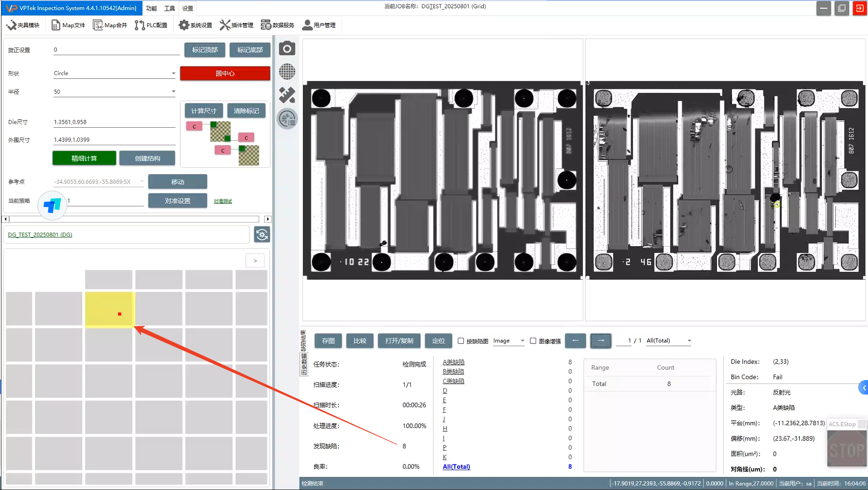Open 数据服务 data service
The height and width of the screenshot is (490, 868).
click(x=278, y=25)
